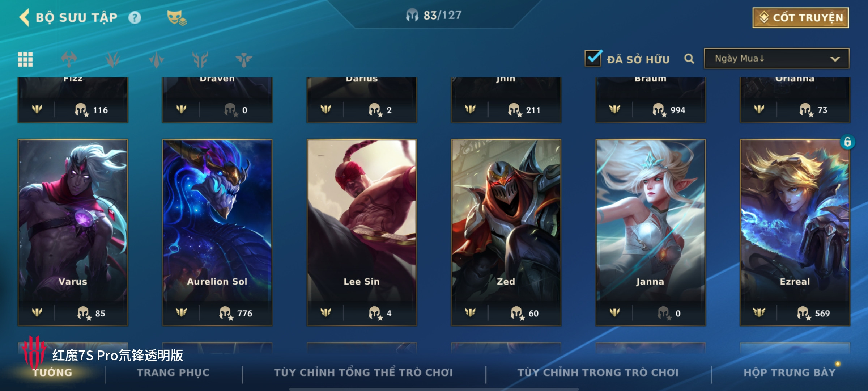Open Tùy Chỉnh Trong Trò Chơi tab

click(598, 373)
